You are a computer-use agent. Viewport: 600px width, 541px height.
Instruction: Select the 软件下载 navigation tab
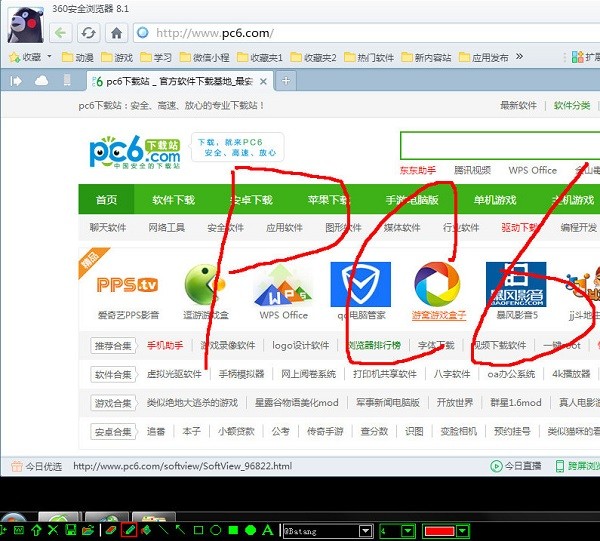click(x=173, y=199)
